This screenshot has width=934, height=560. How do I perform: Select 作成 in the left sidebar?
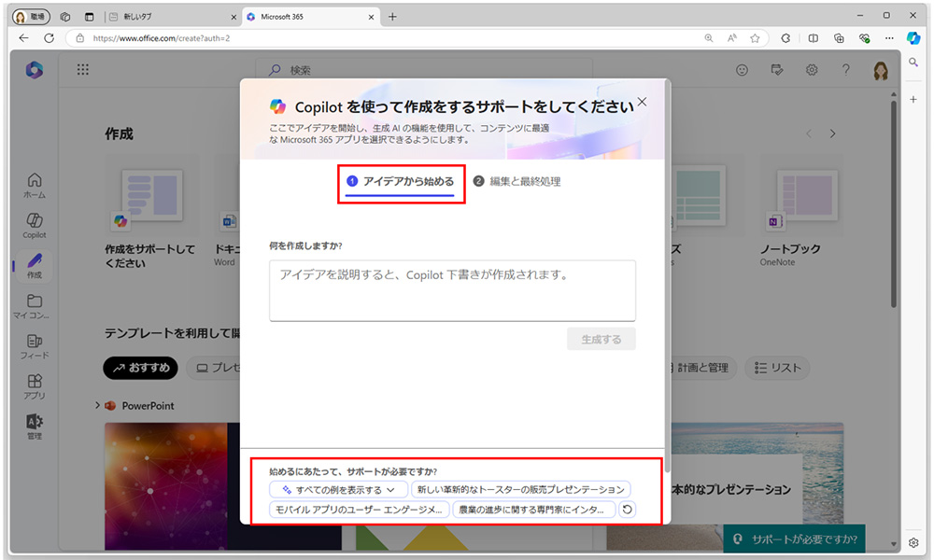35,266
